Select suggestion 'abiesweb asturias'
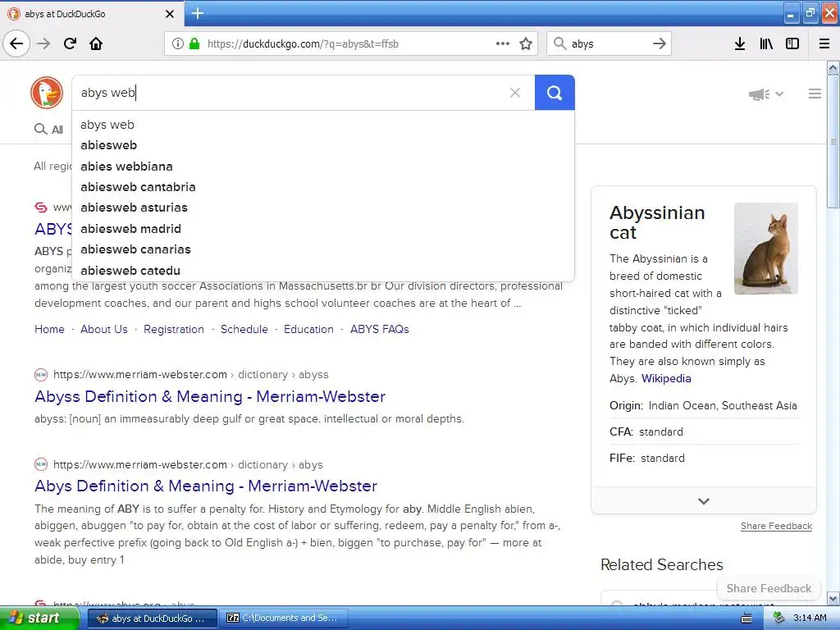840x630 pixels. coord(323,208)
